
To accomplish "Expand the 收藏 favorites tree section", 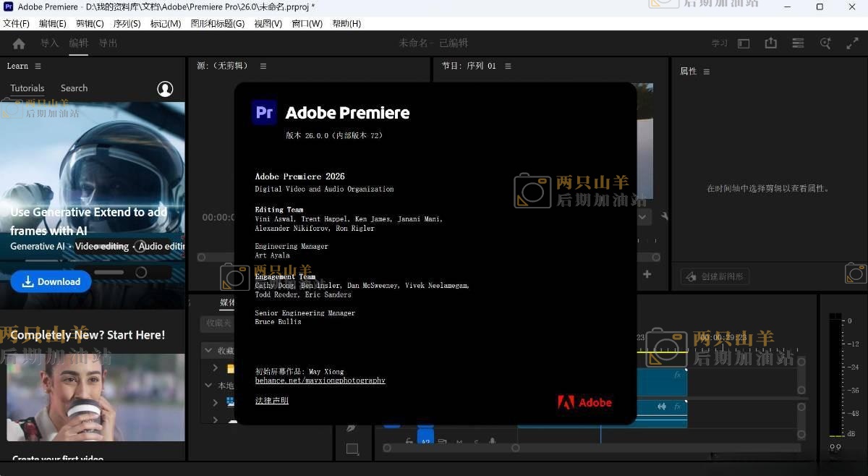I will click(208, 350).
